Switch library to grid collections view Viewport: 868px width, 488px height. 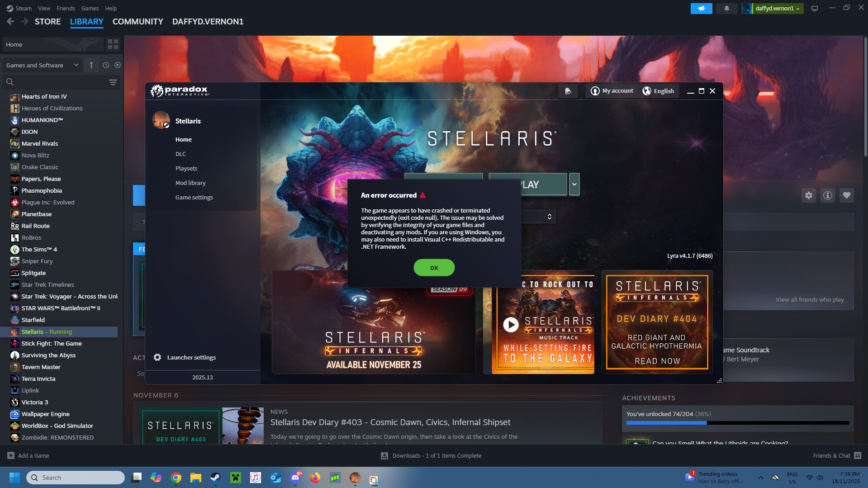point(113,44)
